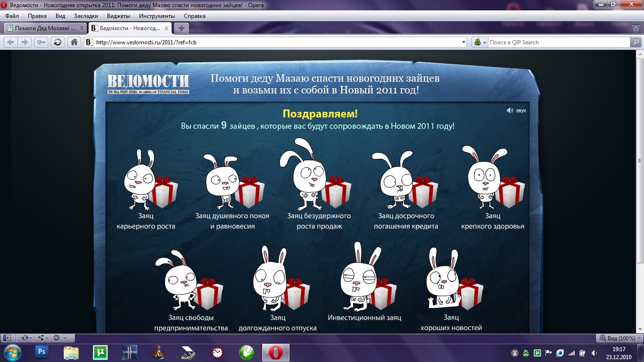Toggle the Opera side panel button
Image resolution: width=644 pixels, height=362 pixels.
pyautogui.click(x=7, y=338)
